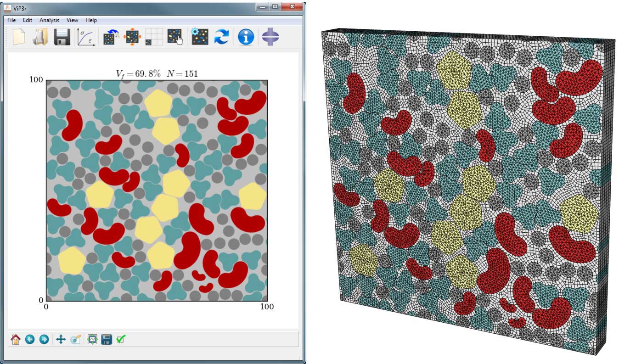Minimize the ViP3r window
Image resolution: width=619 pixels, height=364 pixels.
coord(263,7)
